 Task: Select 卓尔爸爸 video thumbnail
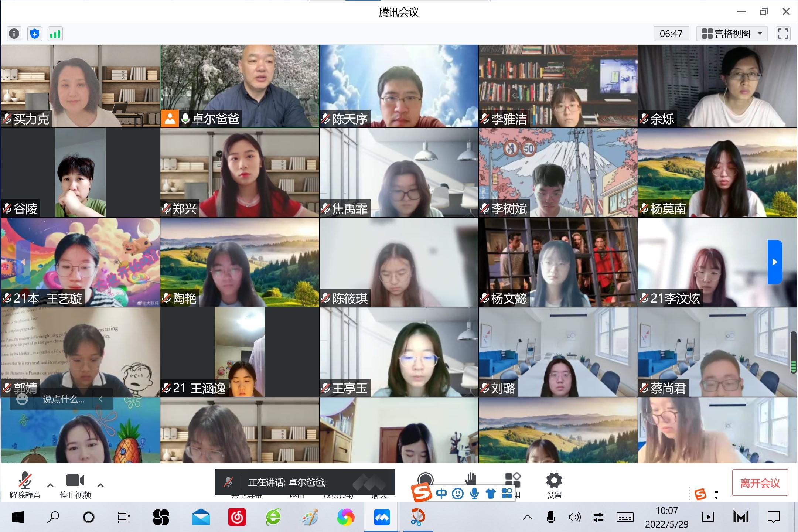click(x=240, y=86)
